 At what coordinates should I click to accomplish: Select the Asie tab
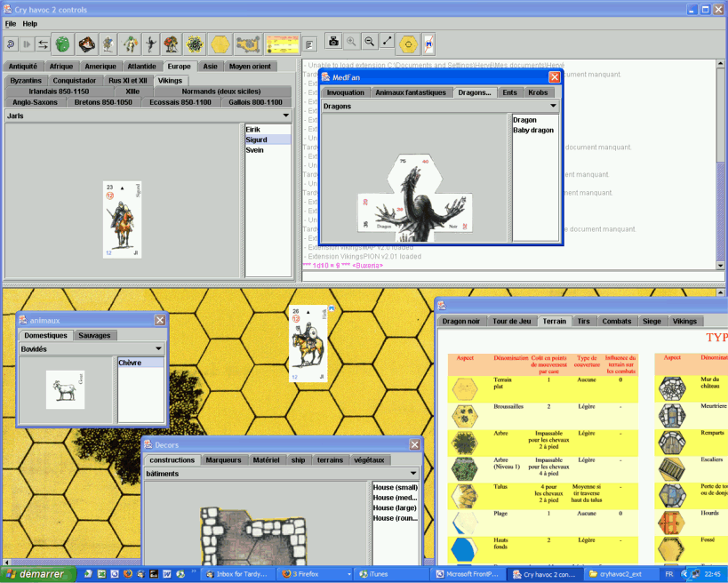[x=211, y=67]
